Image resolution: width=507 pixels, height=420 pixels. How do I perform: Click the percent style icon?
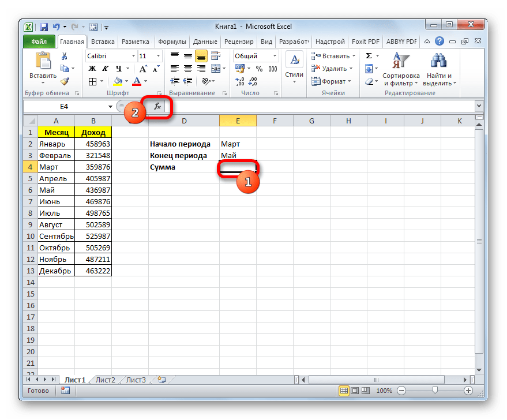(259, 69)
